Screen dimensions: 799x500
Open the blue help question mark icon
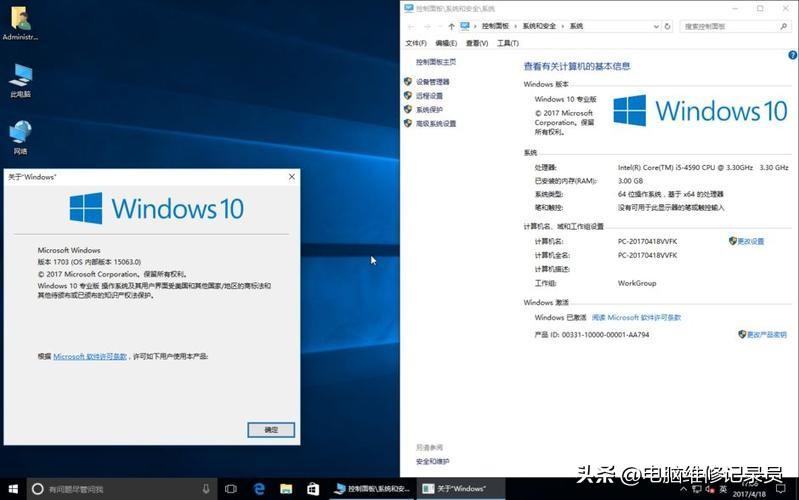tap(792, 55)
